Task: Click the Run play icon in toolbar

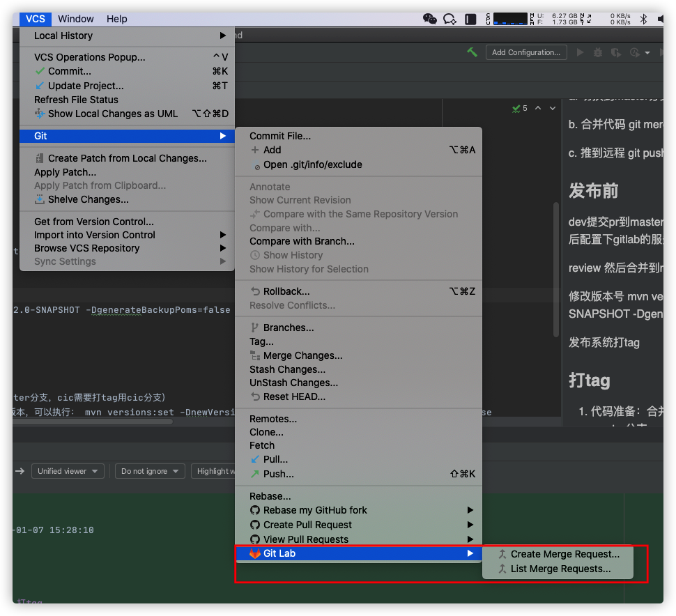Action: (x=579, y=52)
